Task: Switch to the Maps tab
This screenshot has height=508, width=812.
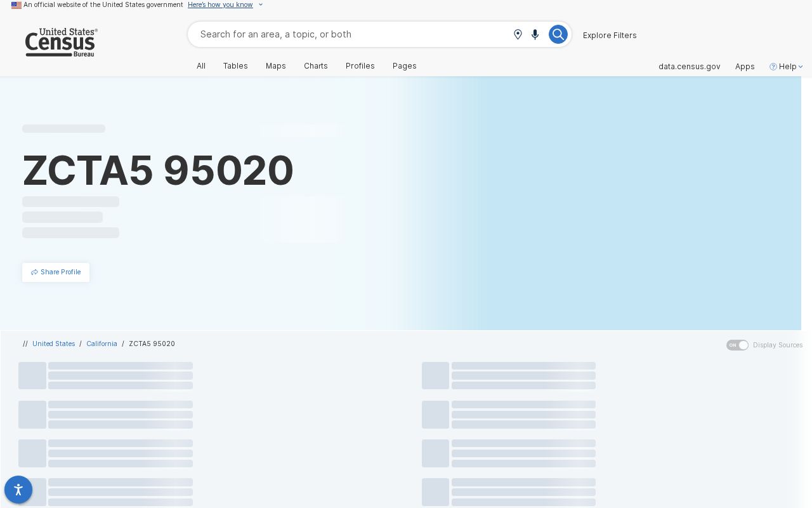Action: [x=276, y=66]
